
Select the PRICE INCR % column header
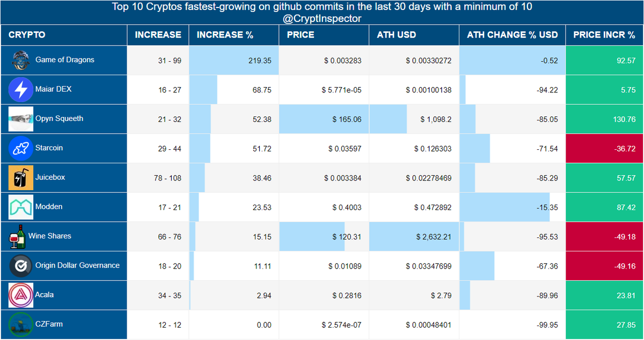pyautogui.click(x=605, y=35)
